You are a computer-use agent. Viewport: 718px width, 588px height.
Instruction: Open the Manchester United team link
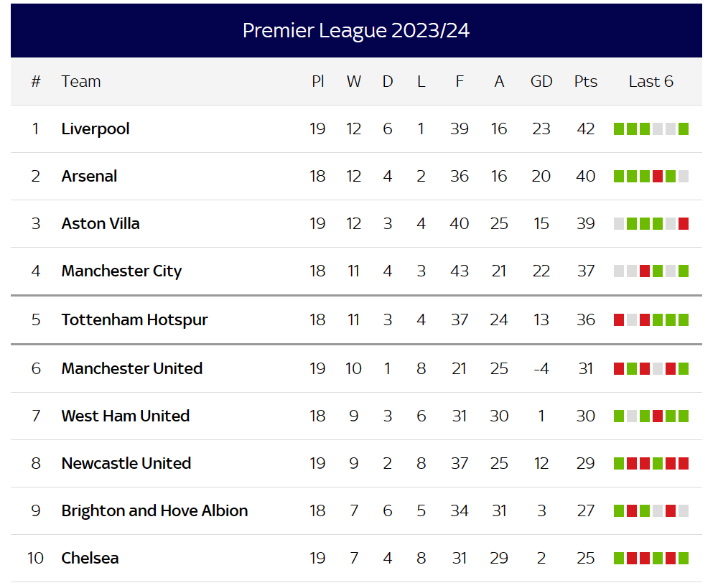[x=132, y=368]
